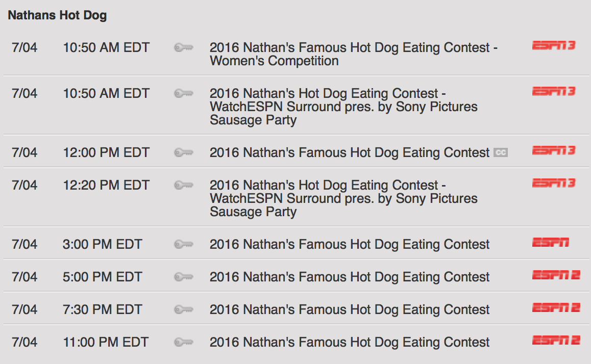Click ESPN3 logo on Women's Competition row
Viewport: 591px width, 364px height.
[554, 45]
